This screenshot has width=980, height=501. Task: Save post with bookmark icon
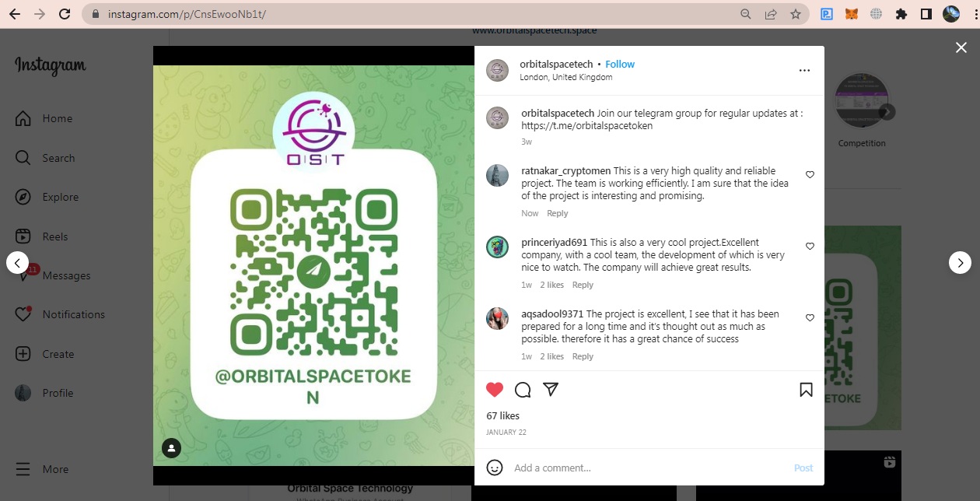806,390
